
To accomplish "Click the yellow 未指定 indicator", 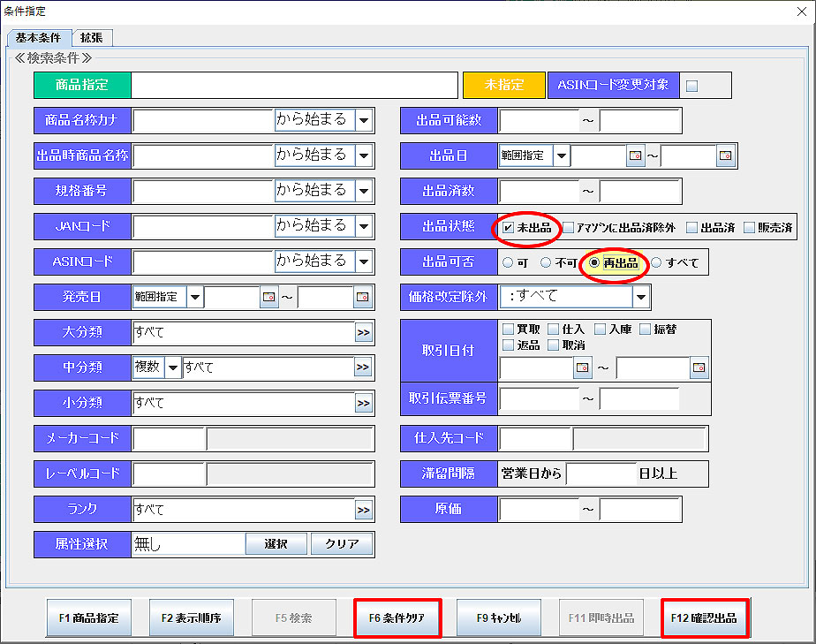I will pos(503,85).
